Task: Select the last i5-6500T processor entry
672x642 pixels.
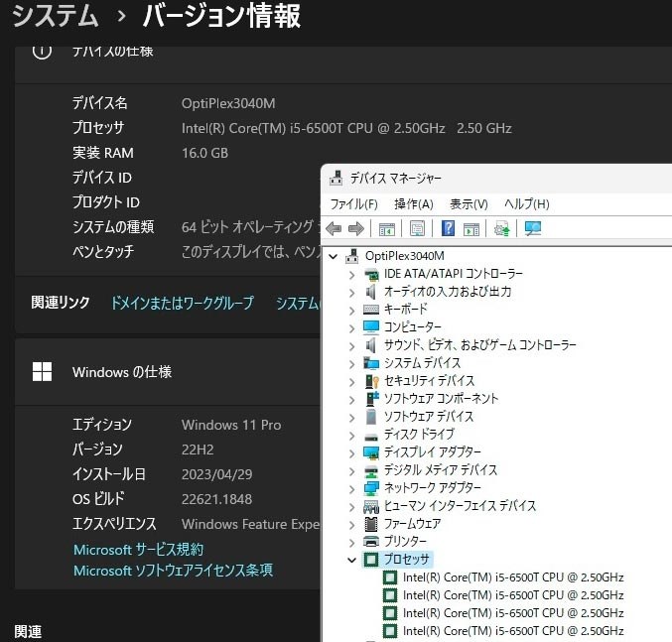Action: click(x=513, y=631)
